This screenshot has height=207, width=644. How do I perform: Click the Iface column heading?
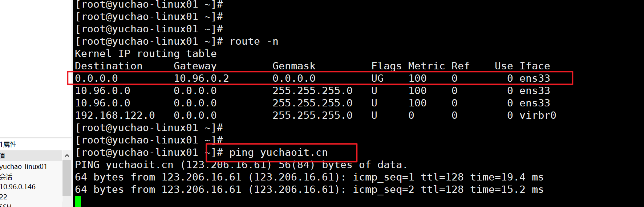535,66
